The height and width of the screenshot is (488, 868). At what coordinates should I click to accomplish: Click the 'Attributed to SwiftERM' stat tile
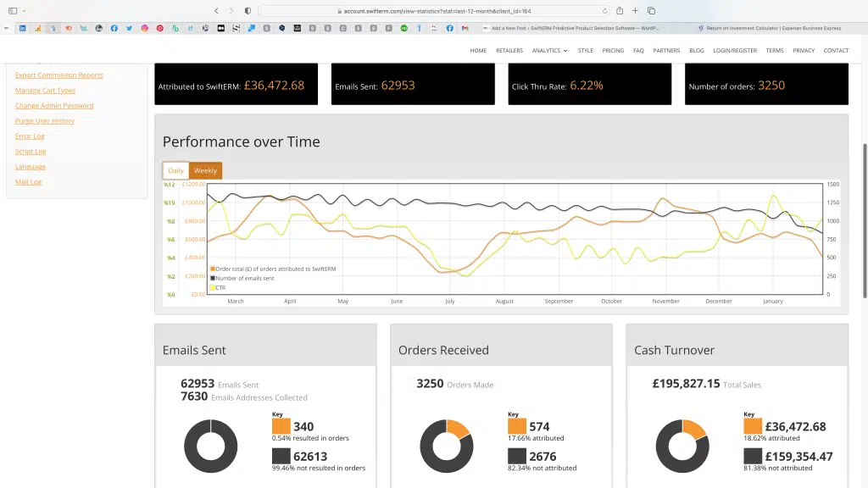tap(236, 84)
